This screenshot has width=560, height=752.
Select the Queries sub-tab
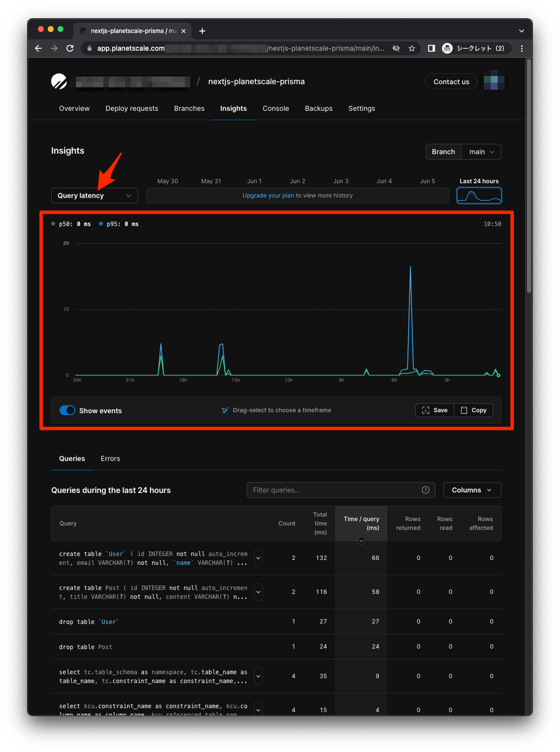coord(72,458)
